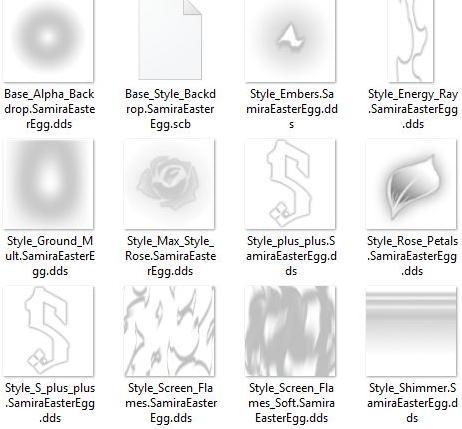This screenshot has width=462, height=429.
Task: Click the Style_Screen_Flames_Soft.SamiraEasterEgg.dds file name
Action: coord(292,403)
